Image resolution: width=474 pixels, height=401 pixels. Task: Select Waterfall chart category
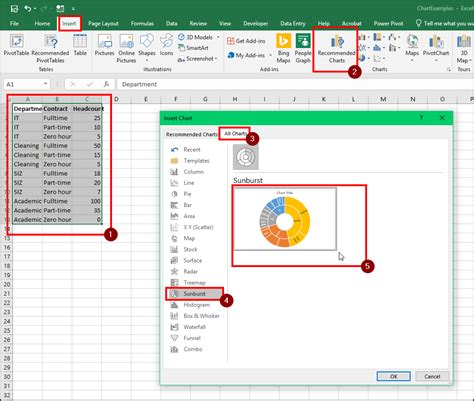195,327
